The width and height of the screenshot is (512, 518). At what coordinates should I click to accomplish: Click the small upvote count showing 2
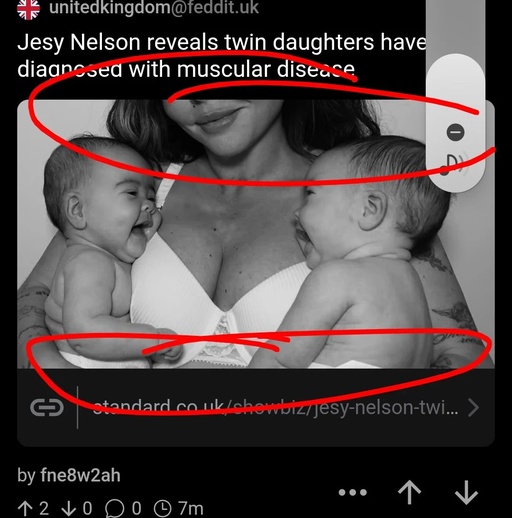point(33,509)
